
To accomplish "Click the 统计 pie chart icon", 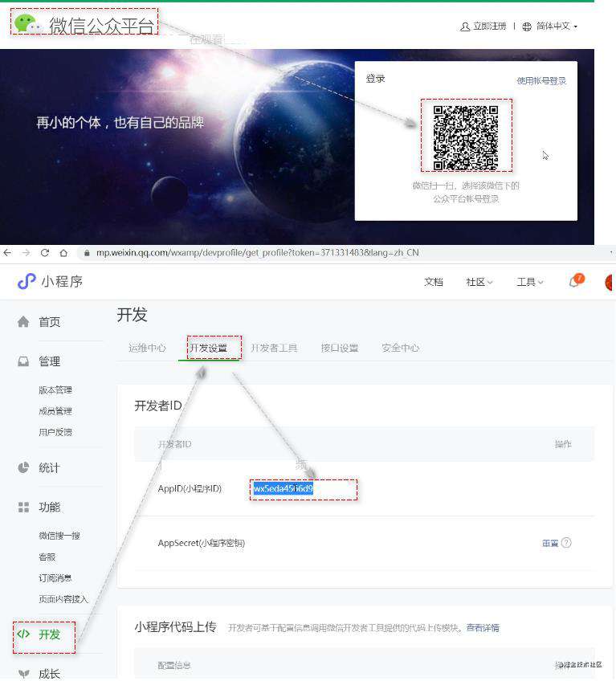I will [x=23, y=467].
